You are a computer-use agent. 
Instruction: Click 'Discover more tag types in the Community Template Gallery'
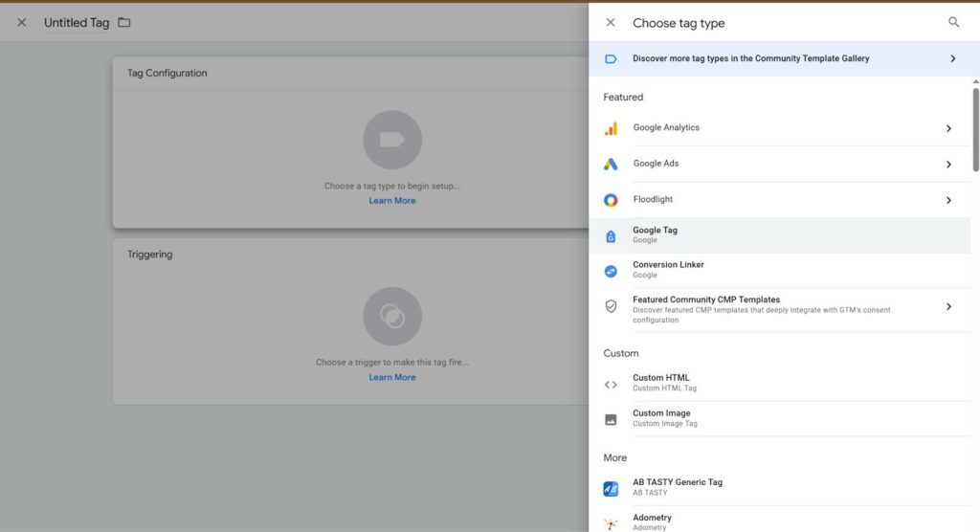click(x=750, y=58)
